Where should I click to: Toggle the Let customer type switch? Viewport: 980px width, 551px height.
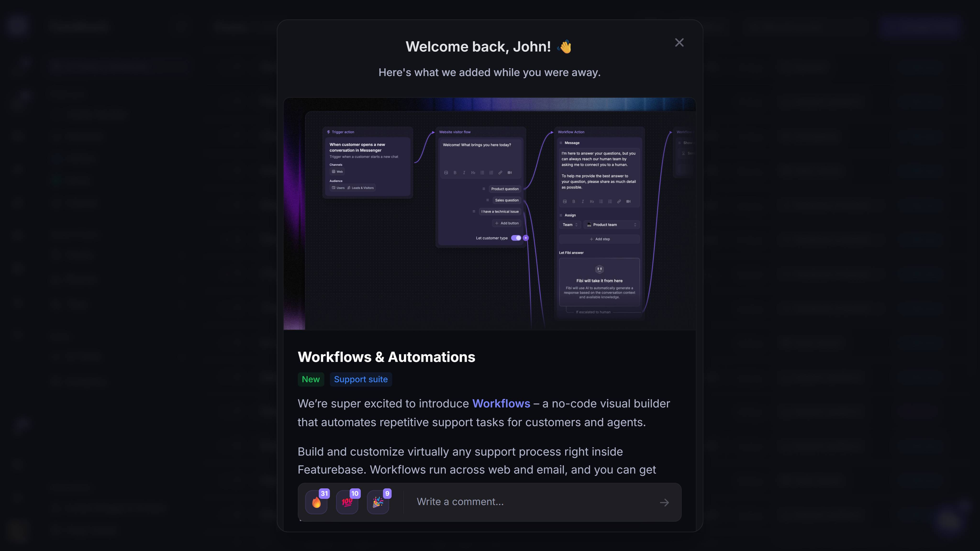[x=516, y=238]
